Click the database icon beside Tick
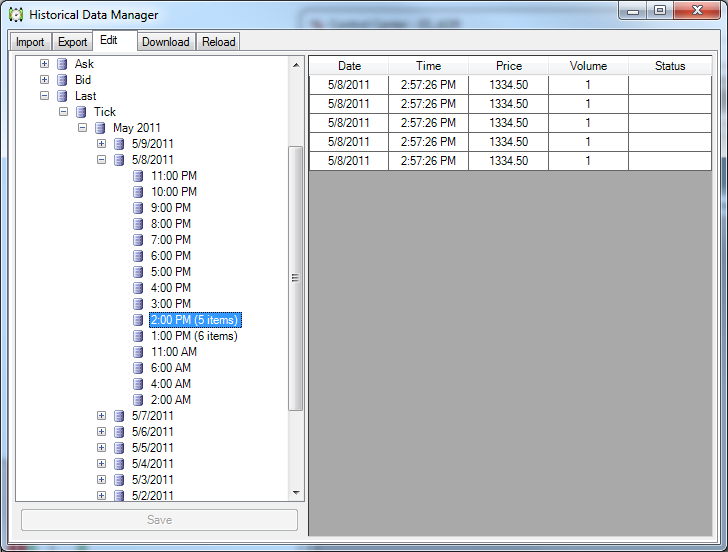Screen dimensions: 728x552 coord(81,112)
